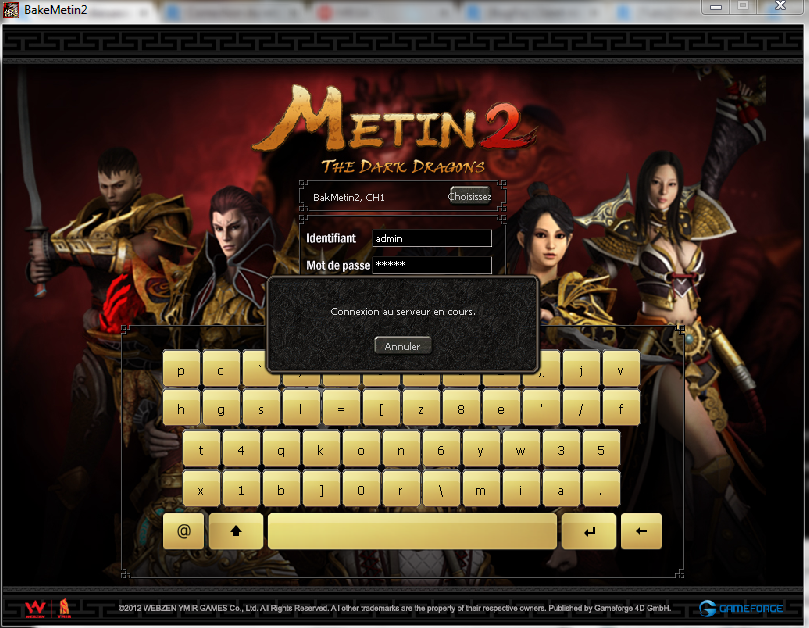
Task: Tap the j key on virtual keyboard
Action: [581, 369]
